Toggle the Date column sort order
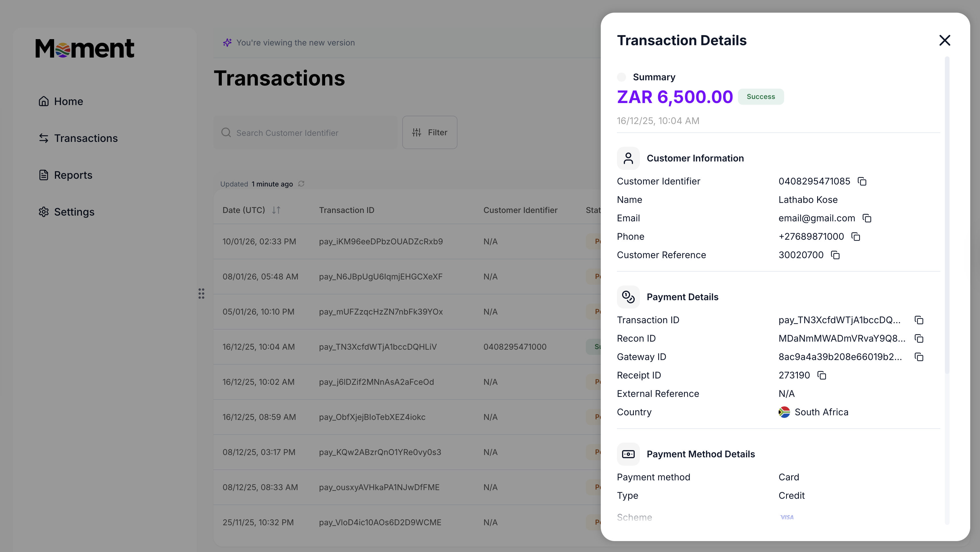Image resolution: width=980 pixels, height=552 pixels. click(276, 210)
